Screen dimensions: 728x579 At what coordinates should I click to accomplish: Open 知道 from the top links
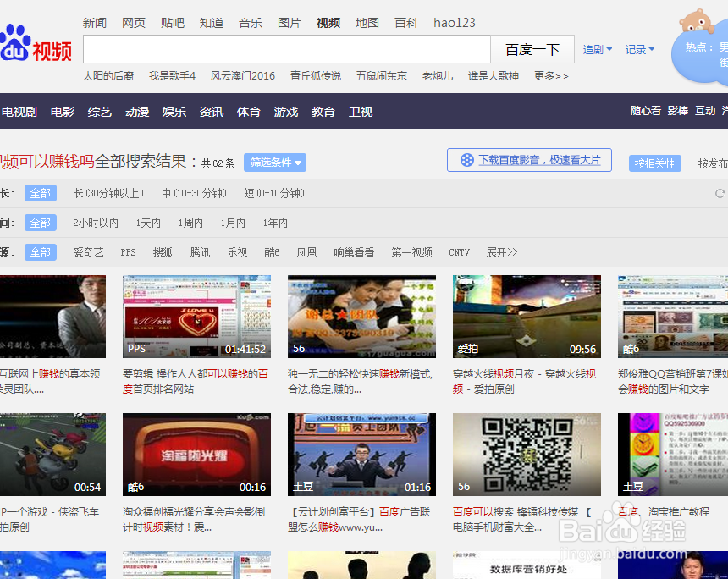[212, 23]
